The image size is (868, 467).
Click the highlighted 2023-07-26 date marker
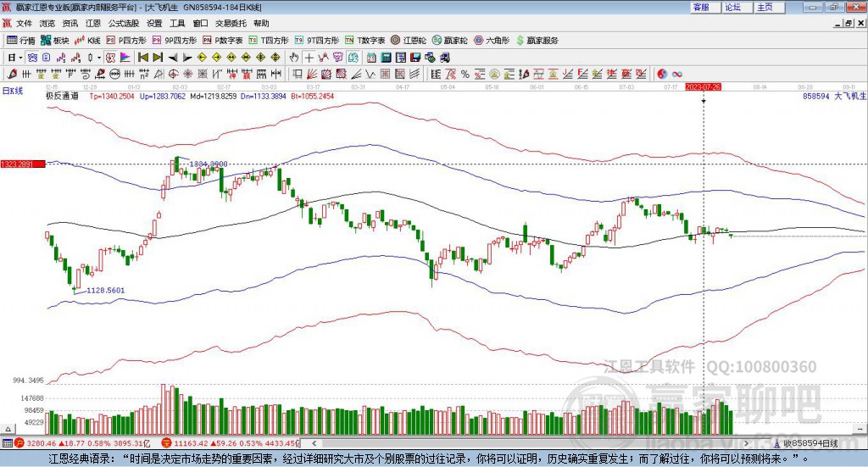click(703, 87)
